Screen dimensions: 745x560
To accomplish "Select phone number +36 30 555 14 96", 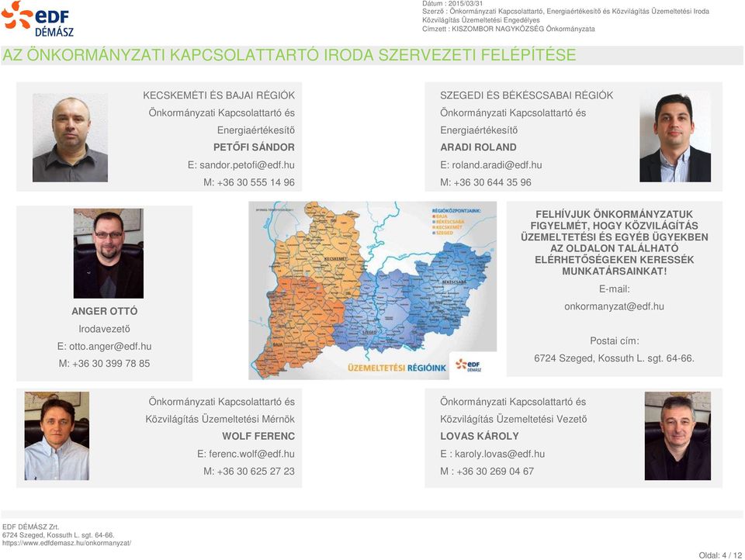I will pos(255,182).
